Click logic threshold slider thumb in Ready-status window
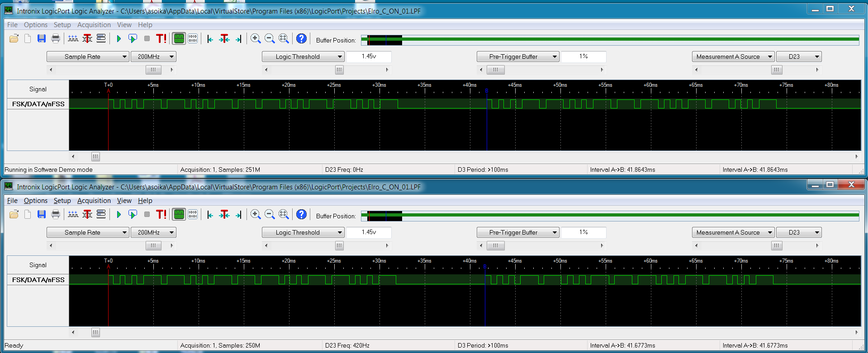 pos(339,245)
